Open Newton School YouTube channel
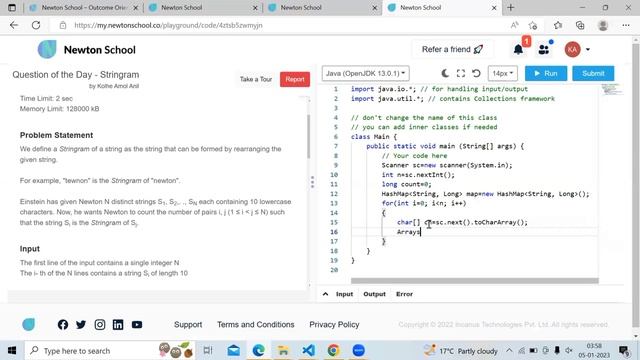640x360 pixels. [137, 324]
